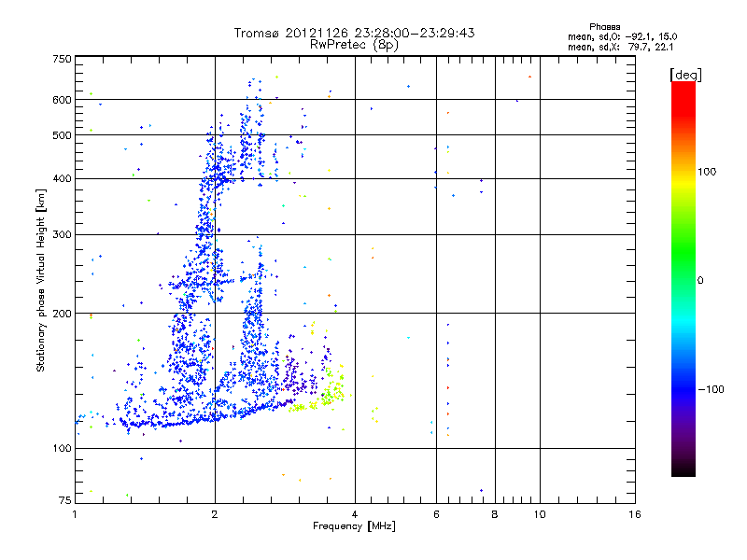Click the x-axis tick label '16'

(x=635, y=514)
